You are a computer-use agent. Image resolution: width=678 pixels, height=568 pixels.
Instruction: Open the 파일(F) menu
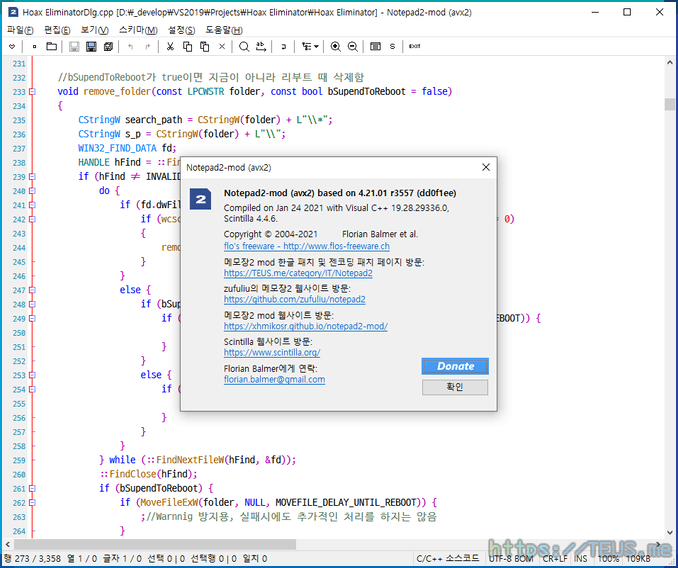click(20, 30)
